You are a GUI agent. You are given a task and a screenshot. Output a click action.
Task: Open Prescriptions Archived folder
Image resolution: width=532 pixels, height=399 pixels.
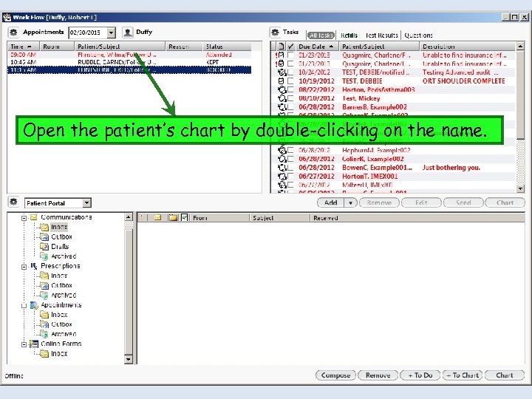[x=58, y=295]
